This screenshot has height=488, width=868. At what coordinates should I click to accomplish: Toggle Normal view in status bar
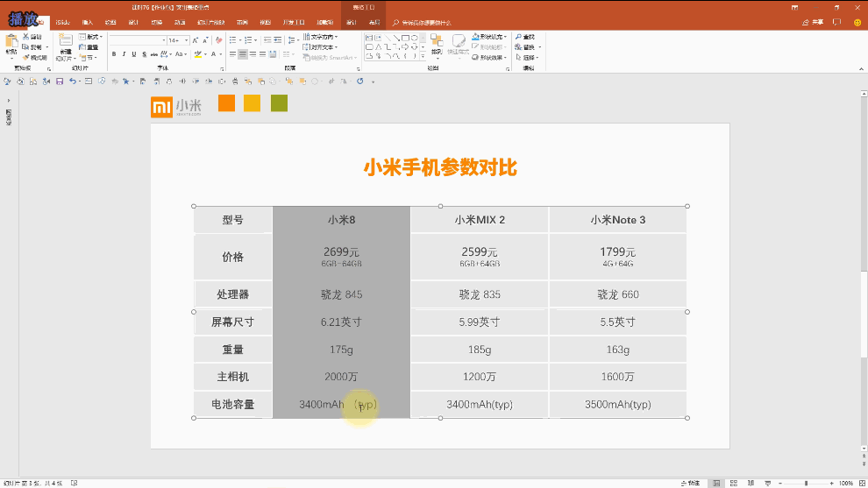[x=716, y=483]
